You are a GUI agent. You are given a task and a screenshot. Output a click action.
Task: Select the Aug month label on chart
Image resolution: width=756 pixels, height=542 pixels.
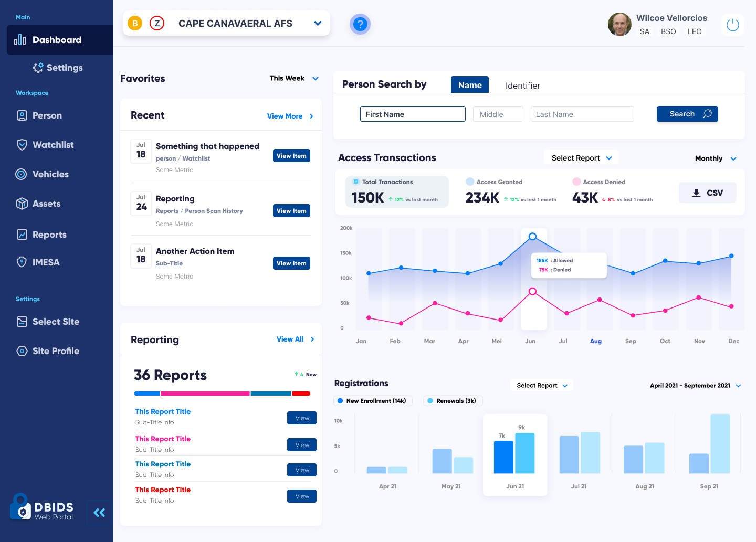pos(596,341)
